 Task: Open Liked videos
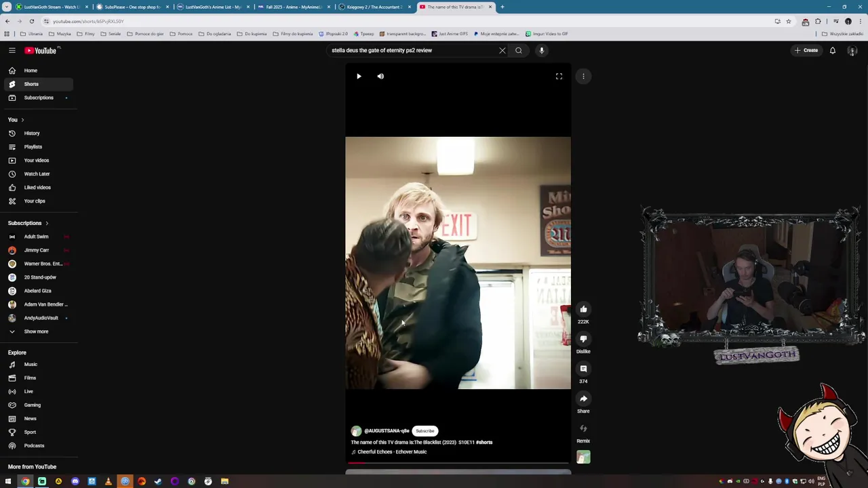click(x=38, y=188)
